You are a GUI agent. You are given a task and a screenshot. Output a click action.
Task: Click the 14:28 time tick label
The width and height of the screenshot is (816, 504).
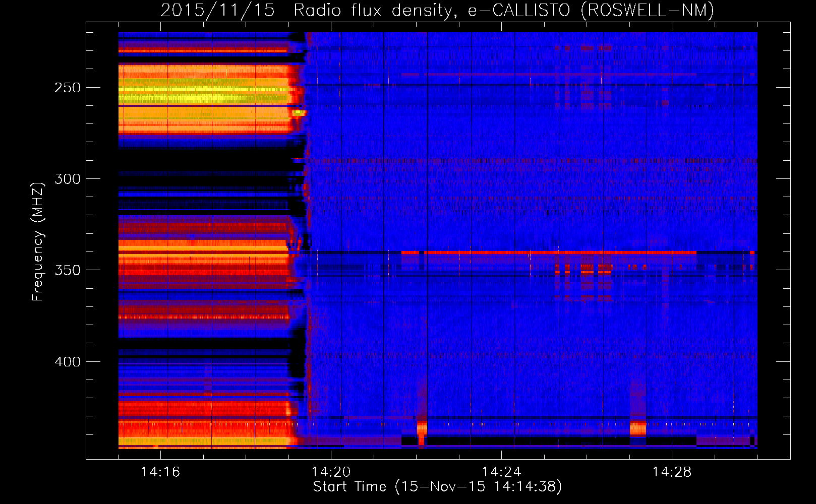pyautogui.click(x=672, y=472)
